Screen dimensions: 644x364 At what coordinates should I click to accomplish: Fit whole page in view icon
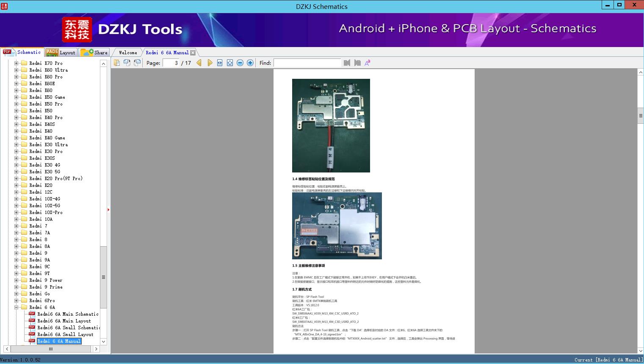point(230,63)
